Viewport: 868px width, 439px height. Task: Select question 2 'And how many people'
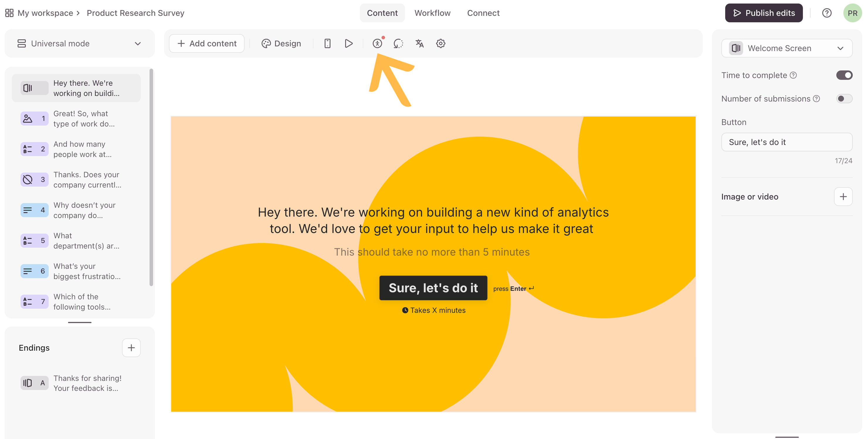(x=76, y=149)
